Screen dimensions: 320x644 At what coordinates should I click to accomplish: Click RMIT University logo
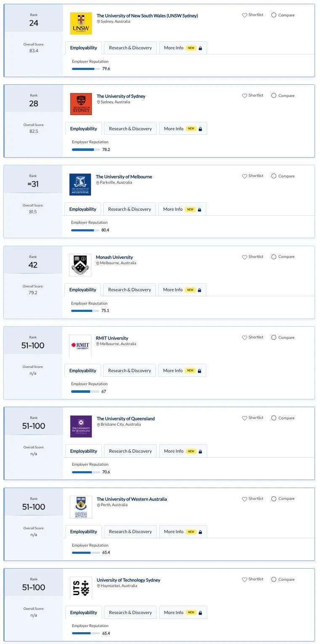pos(80,346)
